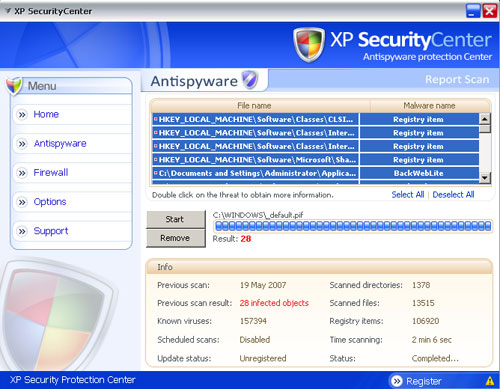Select Registry item cell for Microsoft\Sha row
The image size is (500, 389).
click(419, 160)
